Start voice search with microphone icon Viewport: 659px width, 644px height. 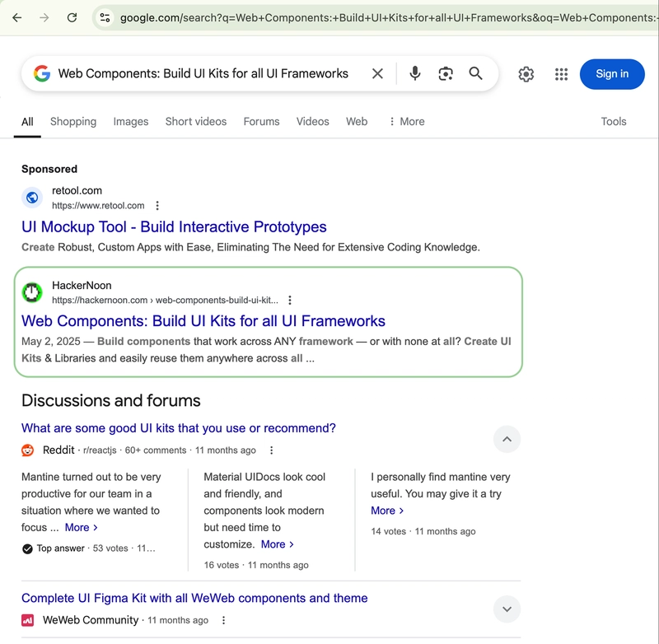coord(415,73)
